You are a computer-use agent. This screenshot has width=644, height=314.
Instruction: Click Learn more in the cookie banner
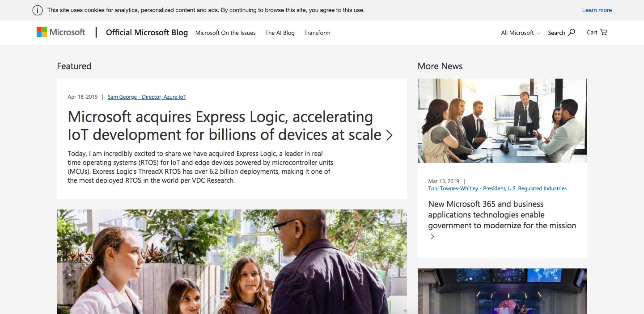tap(597, 10)
